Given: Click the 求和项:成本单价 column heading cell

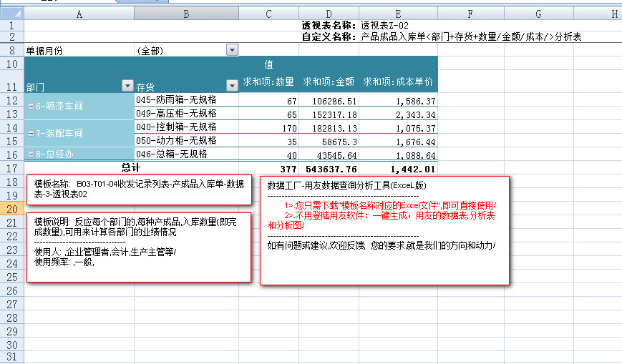Looking at the screenshot, I should coord(398,81).
